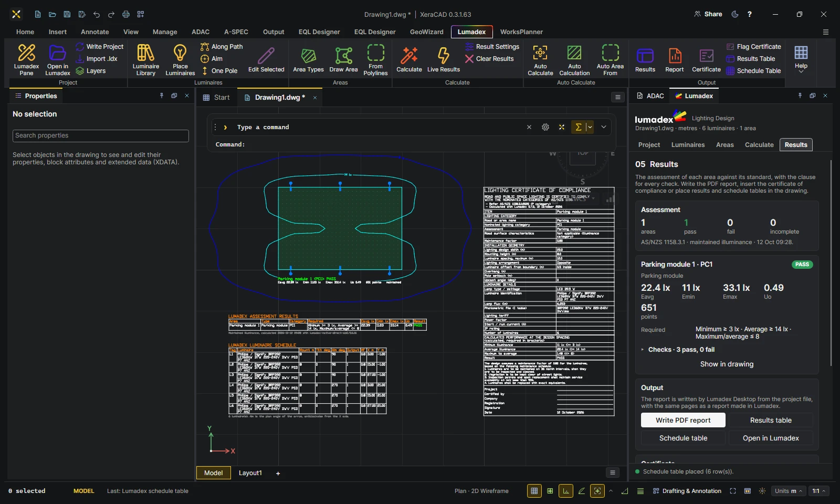The height and width of the screenshot is (504, 840).
Task: Toggle the dark mode moon icon
Action: click(735, 14)
